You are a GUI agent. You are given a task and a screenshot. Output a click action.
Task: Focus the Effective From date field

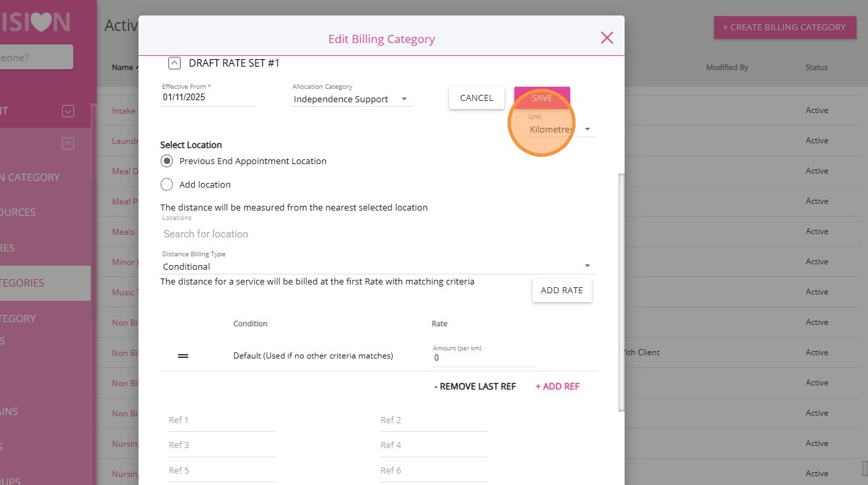(x=208, y=98)
